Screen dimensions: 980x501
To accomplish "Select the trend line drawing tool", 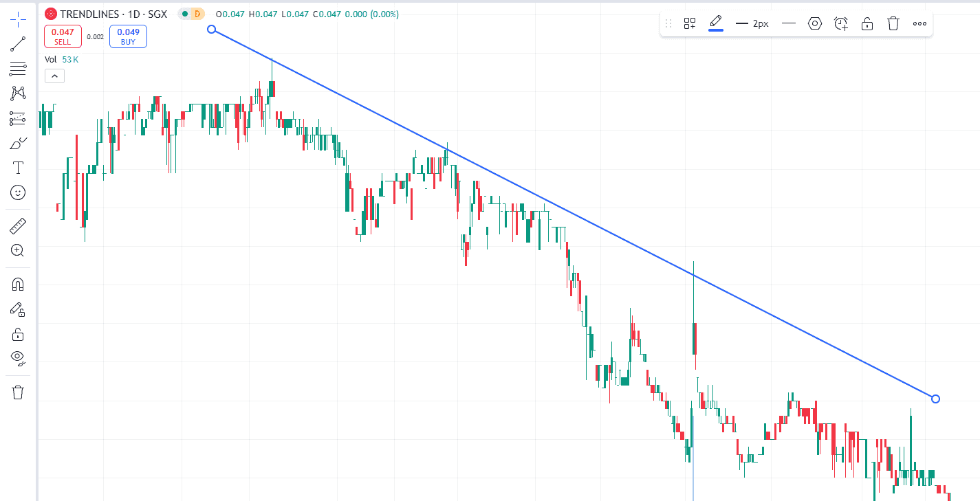I will coord(18,44).
